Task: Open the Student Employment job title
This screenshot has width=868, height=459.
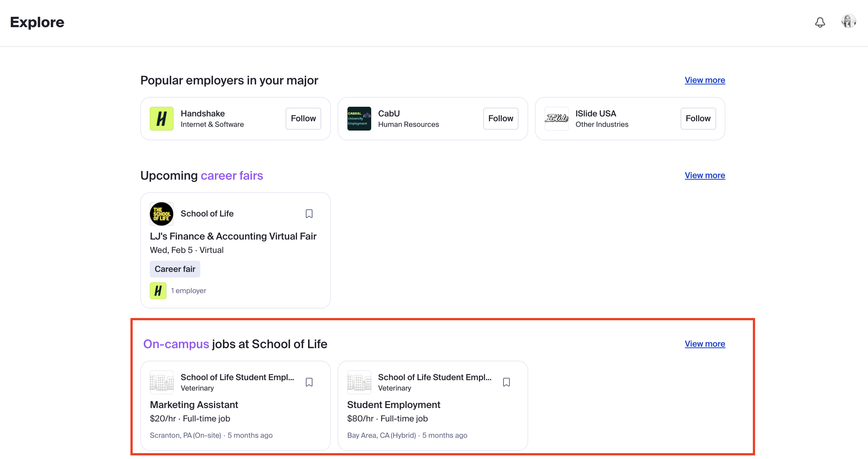Action: tap(393, 405)
